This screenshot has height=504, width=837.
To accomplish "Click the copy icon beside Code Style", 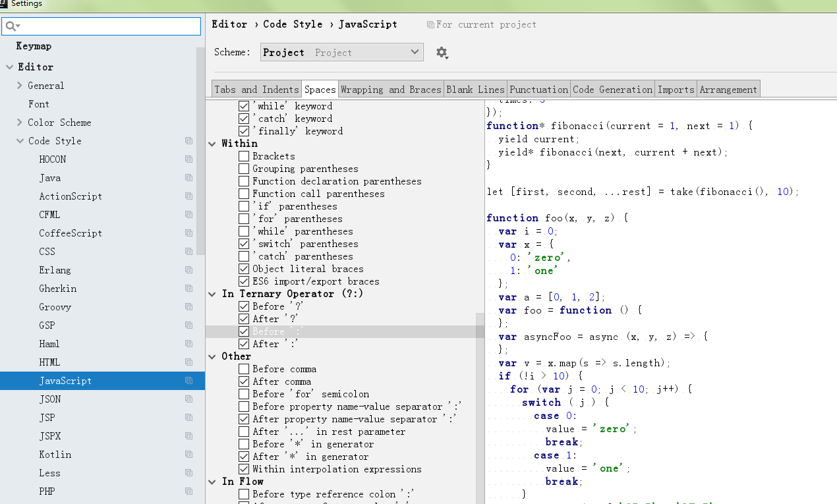I will tap(188, 141).
